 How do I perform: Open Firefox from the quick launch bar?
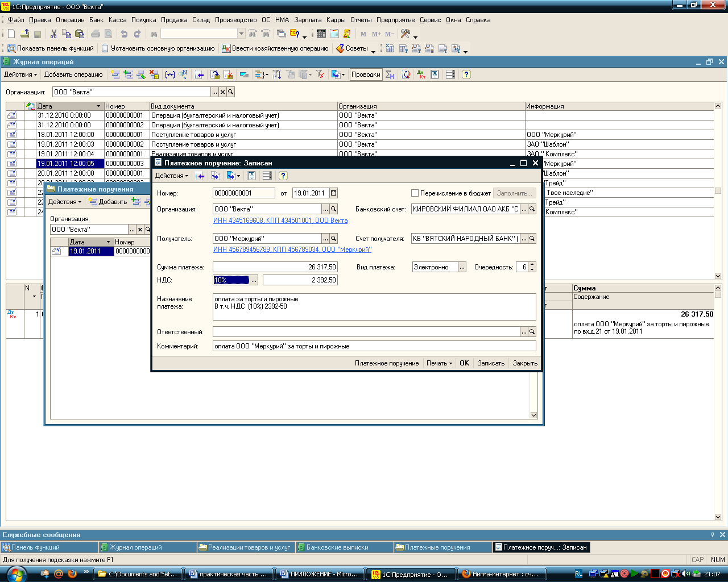coord(72,574)
